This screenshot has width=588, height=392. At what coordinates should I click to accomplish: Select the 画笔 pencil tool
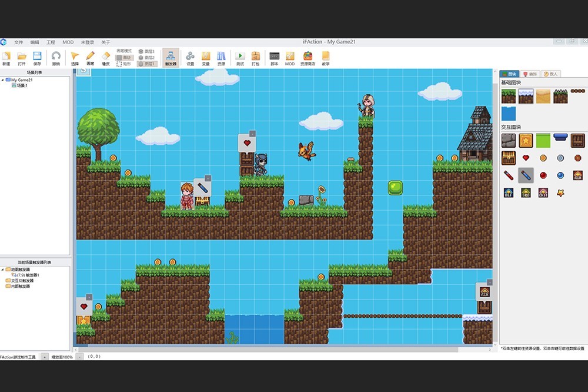click(90, 57)
